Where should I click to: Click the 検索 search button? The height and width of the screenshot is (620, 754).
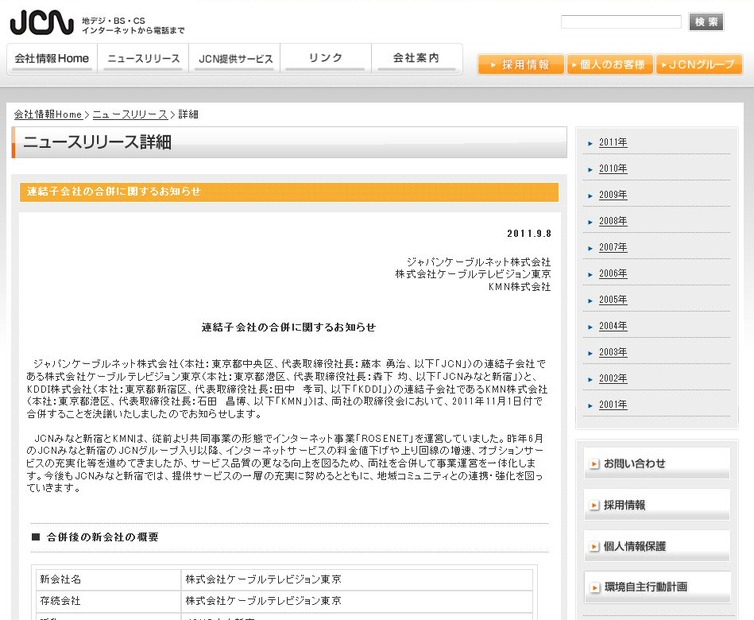click(706, 22)
